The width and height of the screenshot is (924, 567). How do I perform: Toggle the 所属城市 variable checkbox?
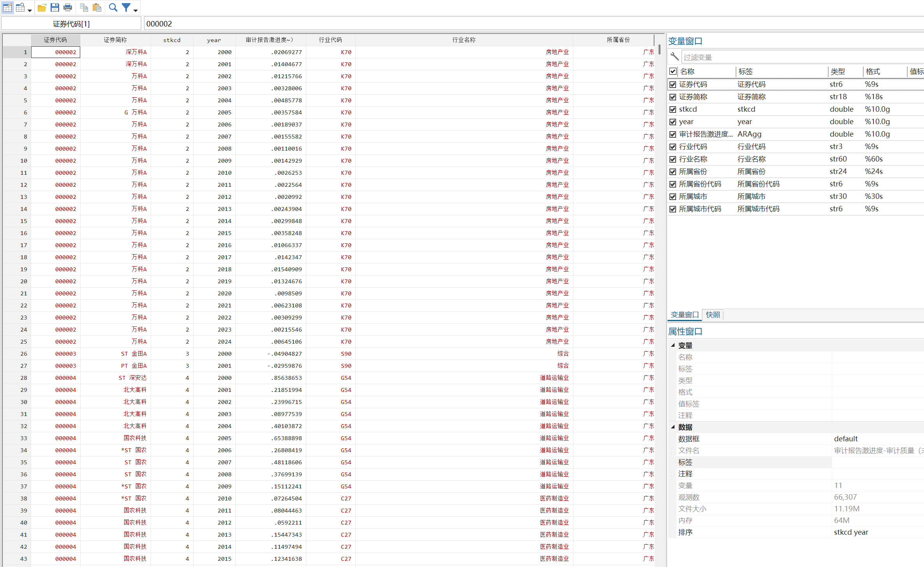click(x=673, y=197)
